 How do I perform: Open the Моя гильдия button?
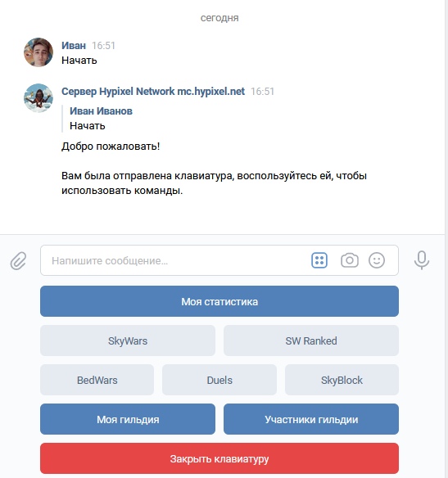(128, 419)
